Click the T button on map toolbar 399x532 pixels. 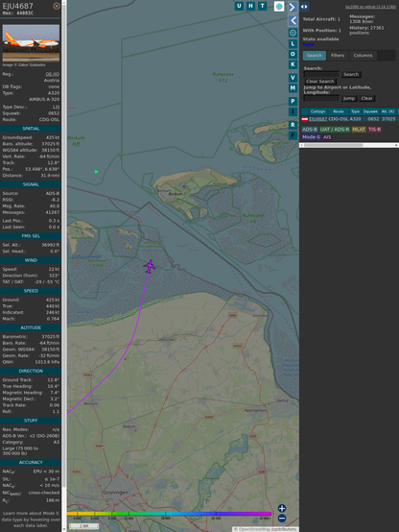click(262, 6)
